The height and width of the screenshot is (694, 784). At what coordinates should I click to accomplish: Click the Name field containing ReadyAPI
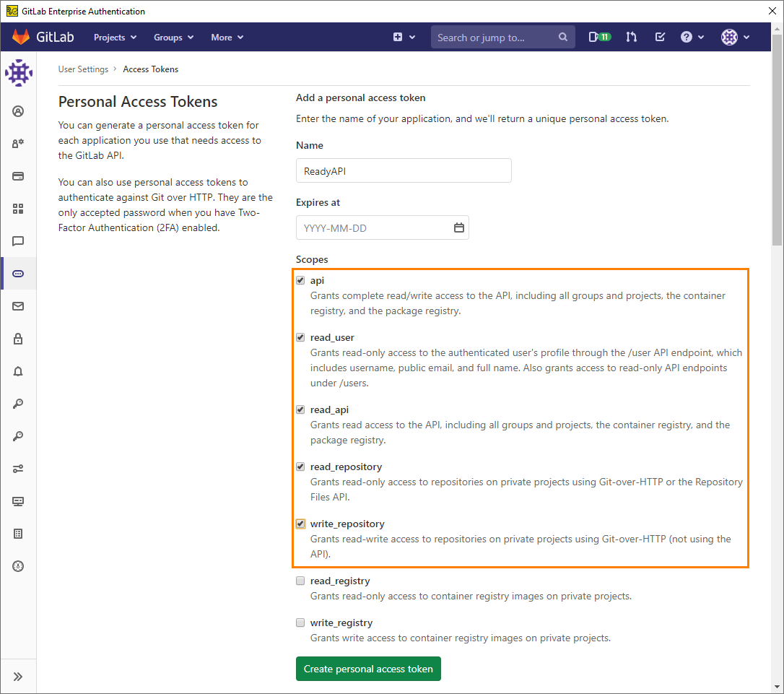pos(403,170)
